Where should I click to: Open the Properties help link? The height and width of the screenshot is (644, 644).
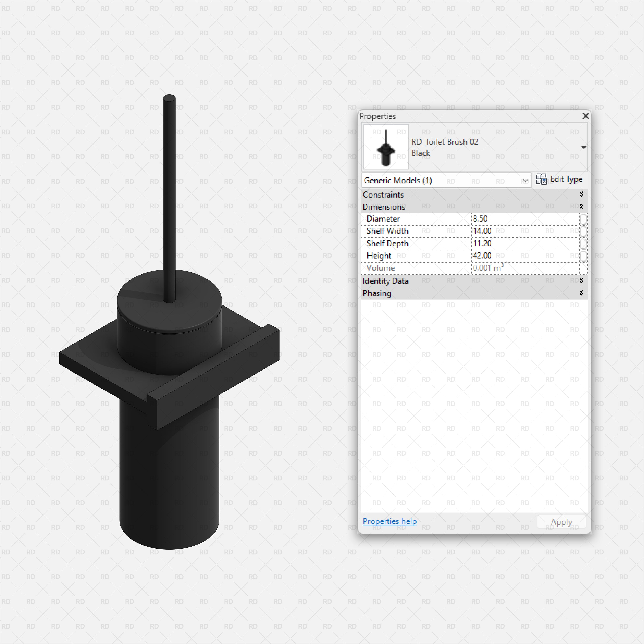pos(389,521)
